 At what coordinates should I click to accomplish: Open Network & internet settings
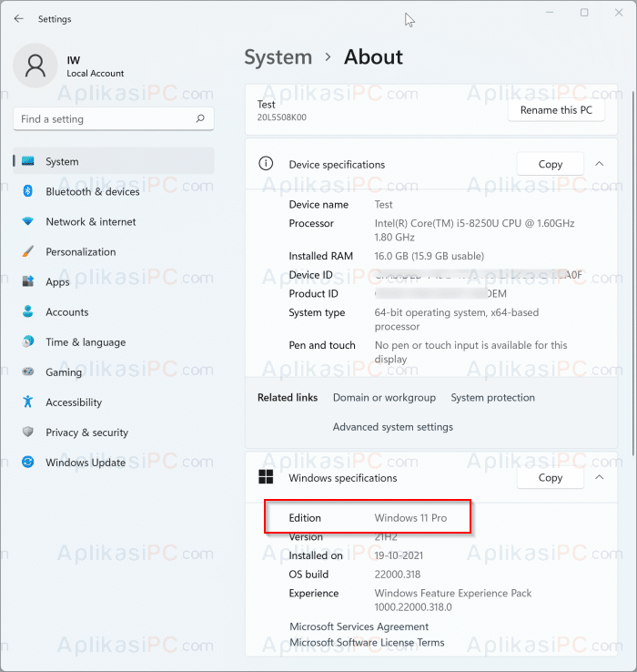114,221
